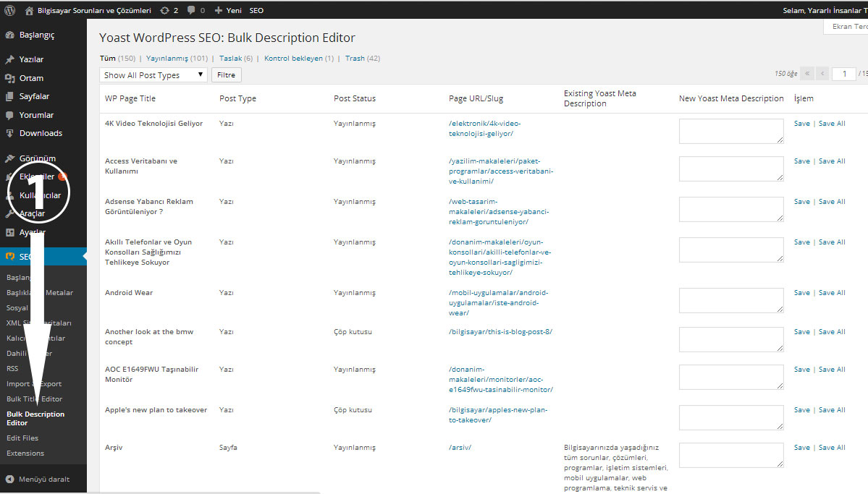Open the comments bubble icon in admin bar
The height and width of the screenshot is (494, 868).
point(191,11)
